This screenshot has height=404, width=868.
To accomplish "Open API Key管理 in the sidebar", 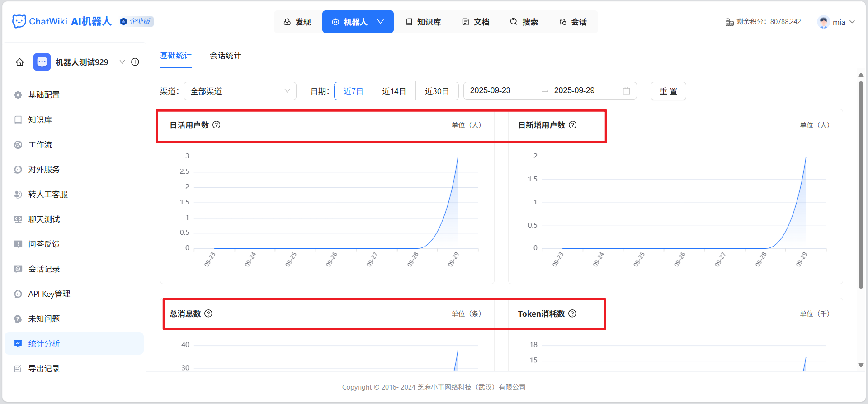I will coord(74,294).
